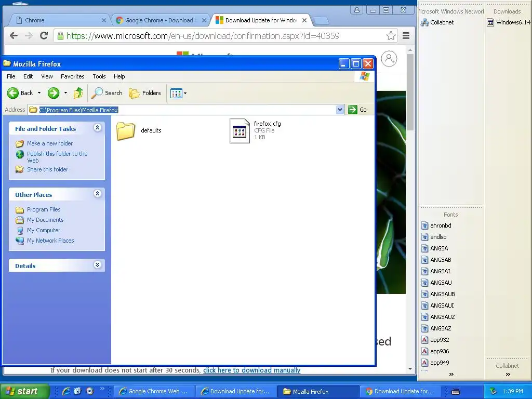
Task: Open the ahronbd font
Action: (x=436, y=225)
